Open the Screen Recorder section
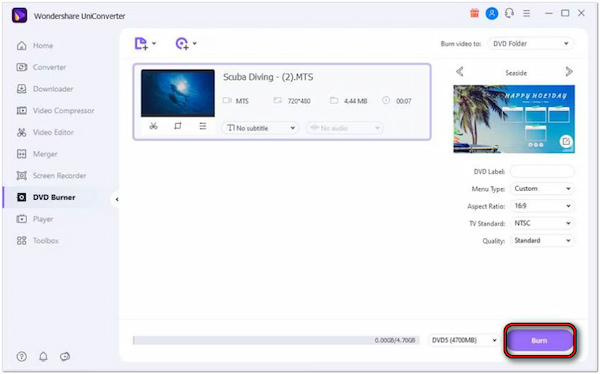600x374 pixels. click(51, 176)
